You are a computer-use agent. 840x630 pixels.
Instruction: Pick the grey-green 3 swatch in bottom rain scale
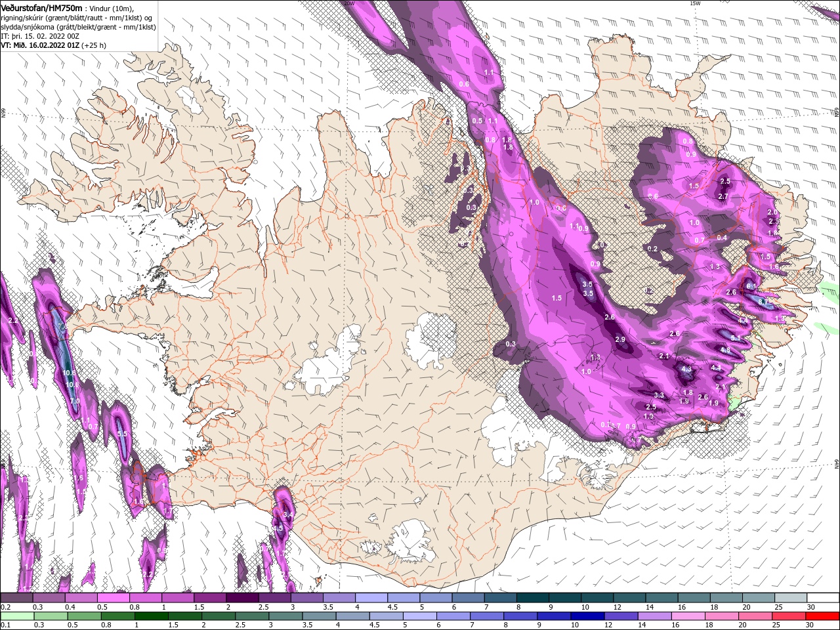[x=286, y=616]
